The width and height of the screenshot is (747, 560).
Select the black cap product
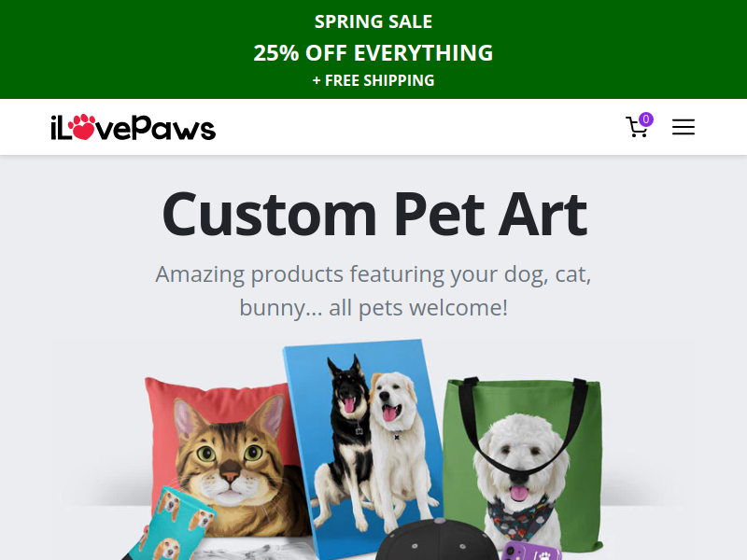tap(436, 540)
